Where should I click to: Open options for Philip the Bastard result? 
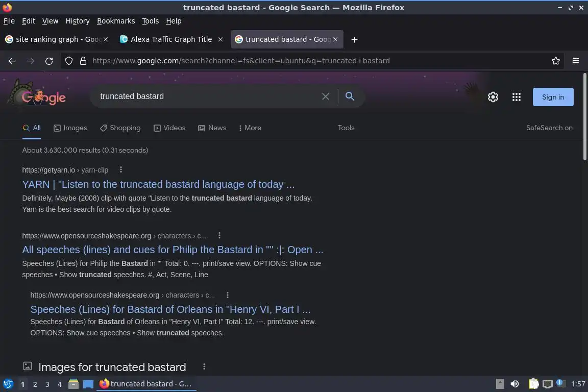point(219,236)
